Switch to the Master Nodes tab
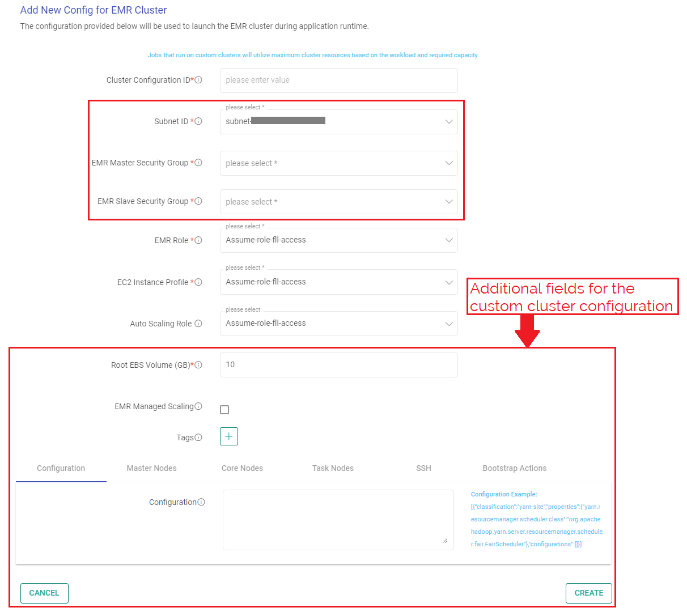 tap(151, 468)
